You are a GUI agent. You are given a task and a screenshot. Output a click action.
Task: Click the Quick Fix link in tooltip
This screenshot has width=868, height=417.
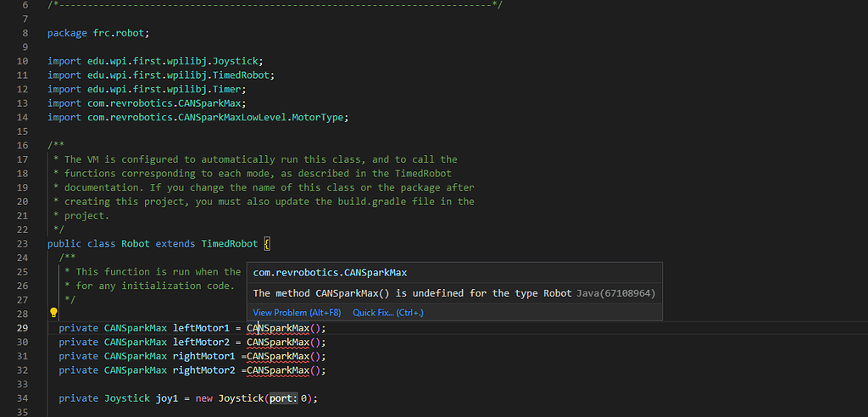(x=387, y=313)
